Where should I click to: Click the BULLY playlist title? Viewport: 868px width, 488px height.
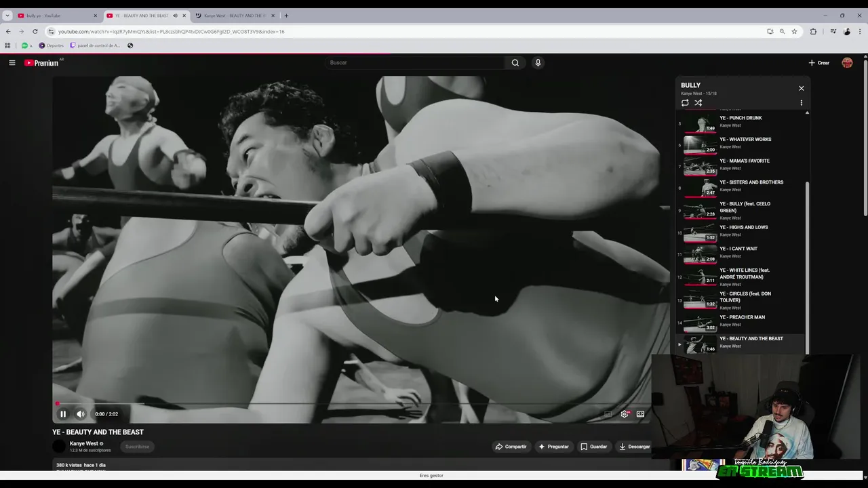690,85
